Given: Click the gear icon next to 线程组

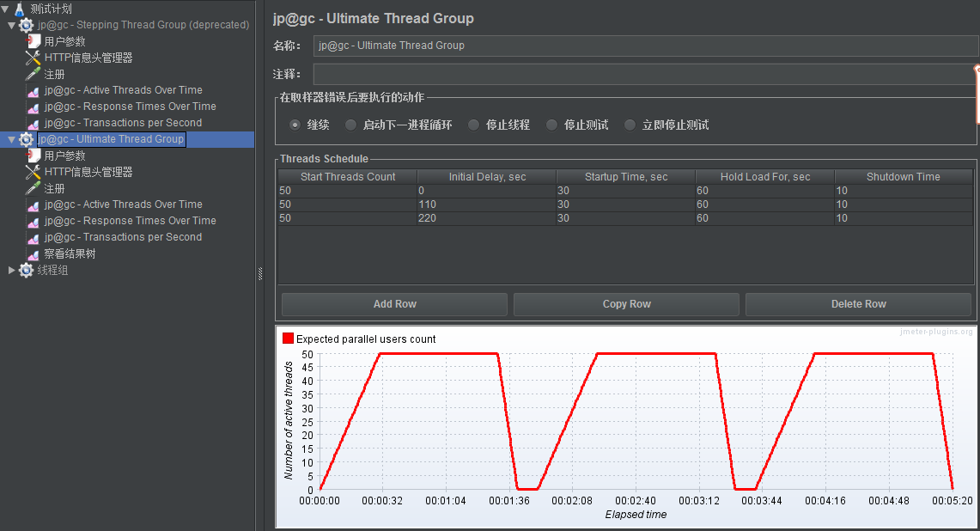Looking at the screenshot, I should click(x=27, y=271).
